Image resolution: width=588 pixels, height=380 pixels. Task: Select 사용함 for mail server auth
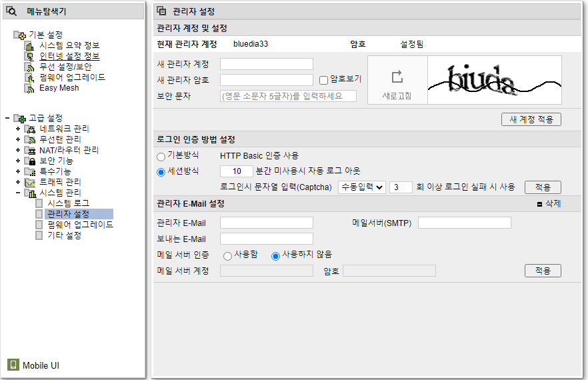click(x=227, y=256)
